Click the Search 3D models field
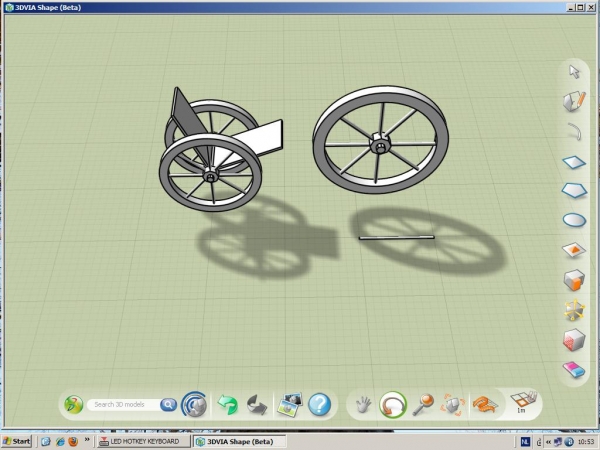600x450 pixels. (123, 404)
